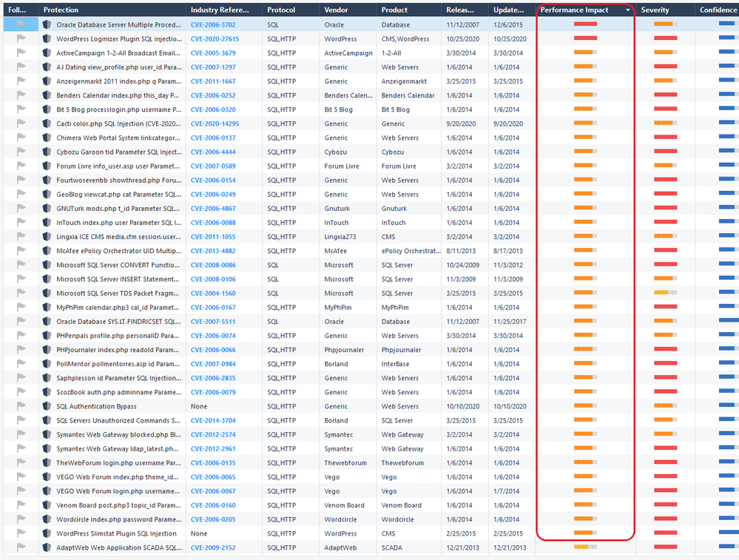Click performance impact bar of WordPress Loginizer row
Viewport: 739px width, 560px height.
click(585, 38)
